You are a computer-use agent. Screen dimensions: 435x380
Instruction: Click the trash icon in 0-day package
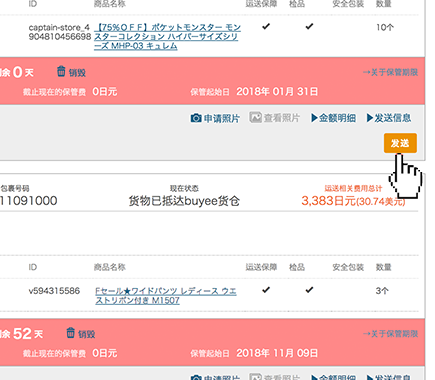click(x=61, y=71)
